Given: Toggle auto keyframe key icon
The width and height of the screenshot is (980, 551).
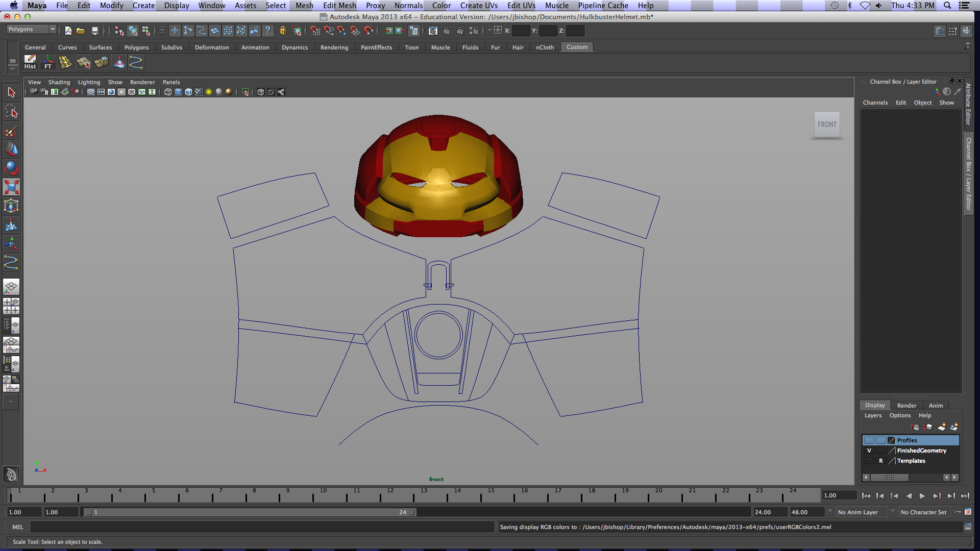Looking at the screenshot, I should 957,512.
